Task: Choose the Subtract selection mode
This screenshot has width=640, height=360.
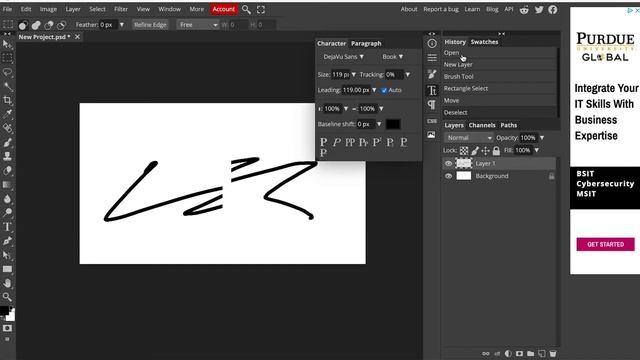Action: pos(49,25)
